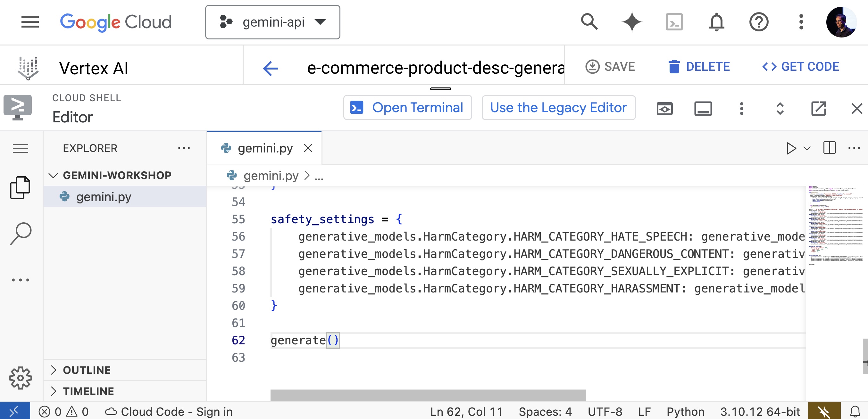The width and height of the screenshot is (868, 419).
Task: Open the Gemini AI assistant sparkle icon
Action: tap(632, 21)
